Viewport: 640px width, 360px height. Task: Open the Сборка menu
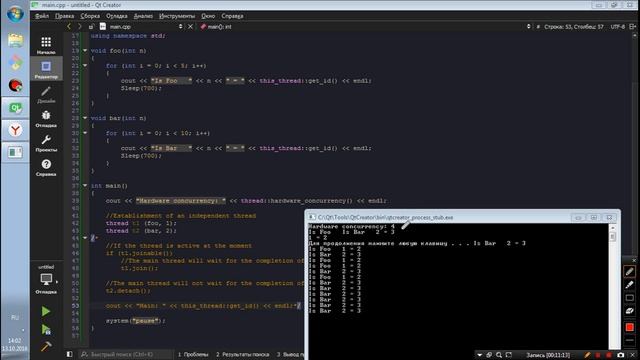pyautogui.click(x=90, y=16)
